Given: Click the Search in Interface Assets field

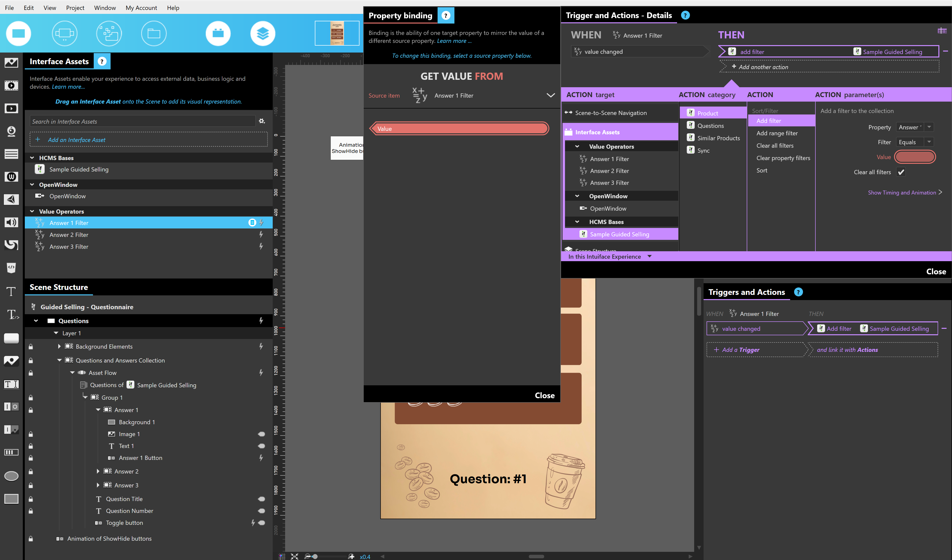Looking at the screenshot, I should (x=142, y=121).
